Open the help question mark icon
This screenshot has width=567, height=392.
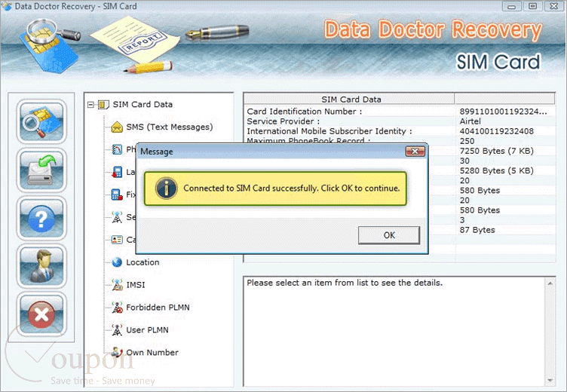pos(41,218)
